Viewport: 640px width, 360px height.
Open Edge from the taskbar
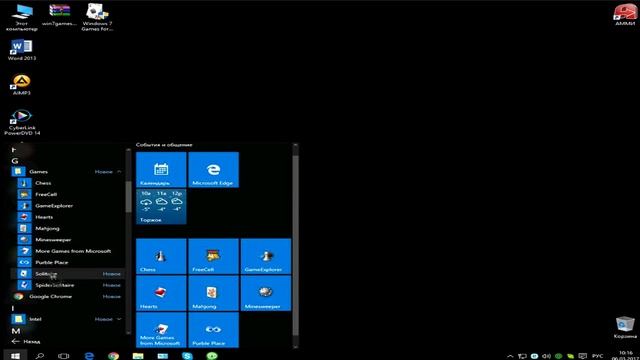[89, 356]
